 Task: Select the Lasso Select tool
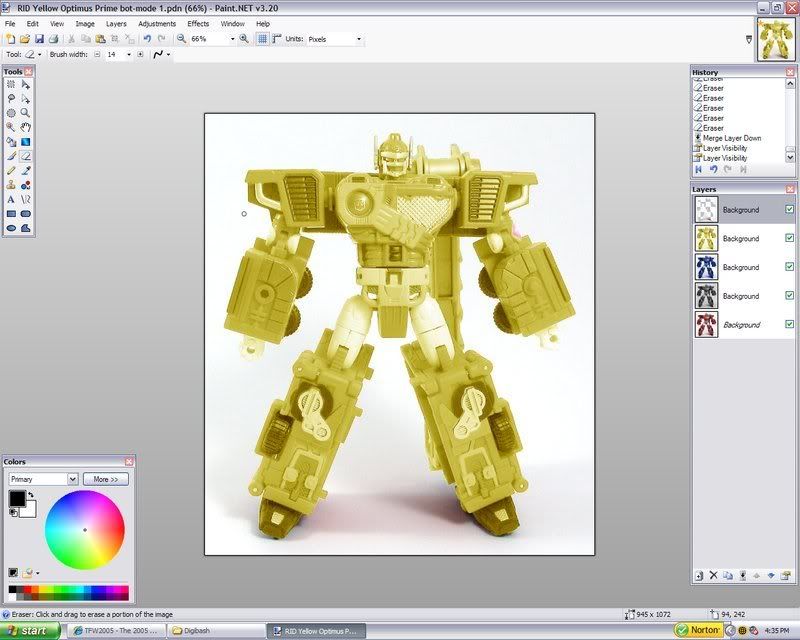pyautogui.click(x=11, y=99)
